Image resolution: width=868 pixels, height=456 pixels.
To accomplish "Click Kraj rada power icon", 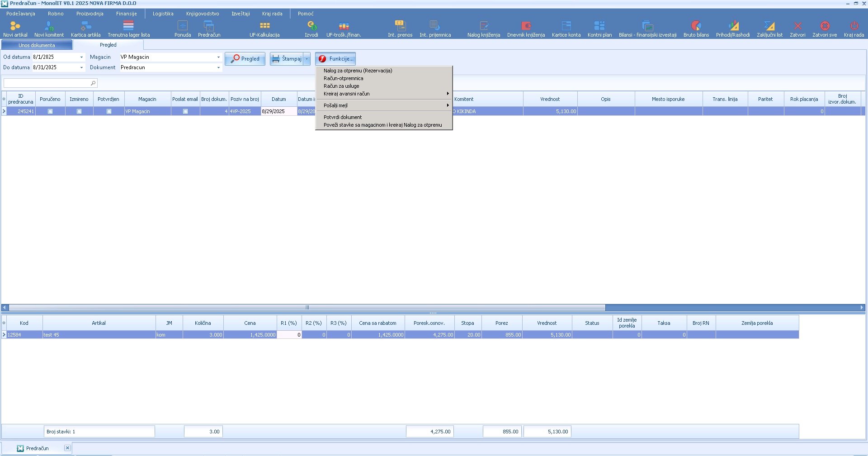I will click(854, 26).
